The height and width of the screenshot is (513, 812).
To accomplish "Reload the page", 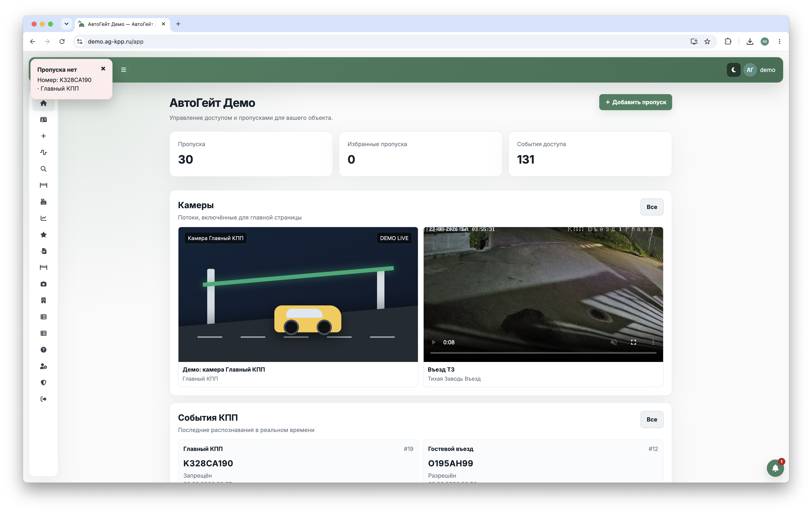I will (62, 42).
